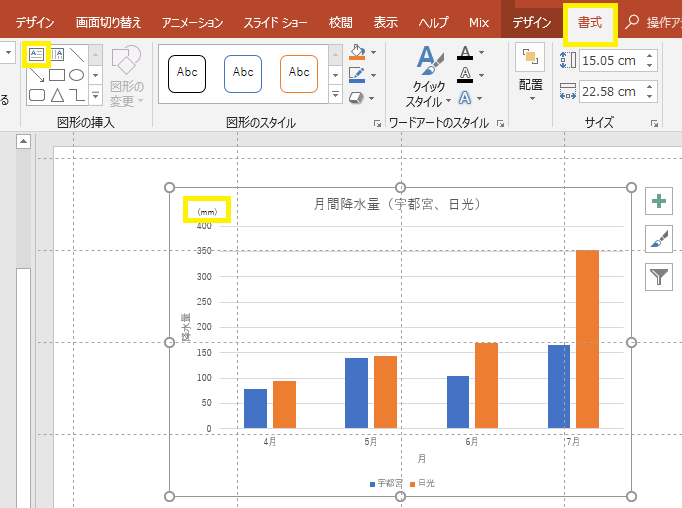This screenshot has height=508, width=682.
Task: Click the shape height field showing 15.05 cm
Action: coord(610,61)
